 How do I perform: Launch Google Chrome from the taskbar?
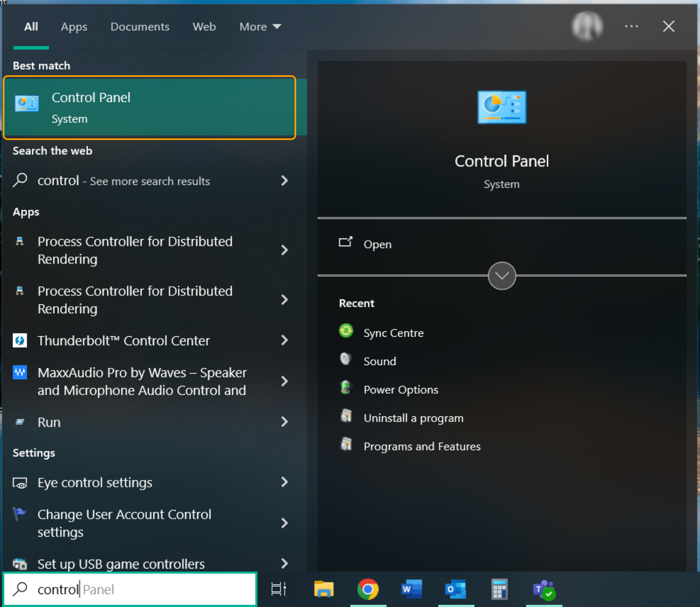tap(368, 589)
